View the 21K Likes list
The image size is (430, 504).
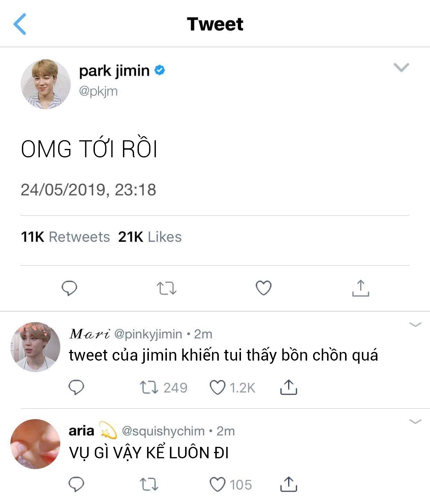pos(150,237)
